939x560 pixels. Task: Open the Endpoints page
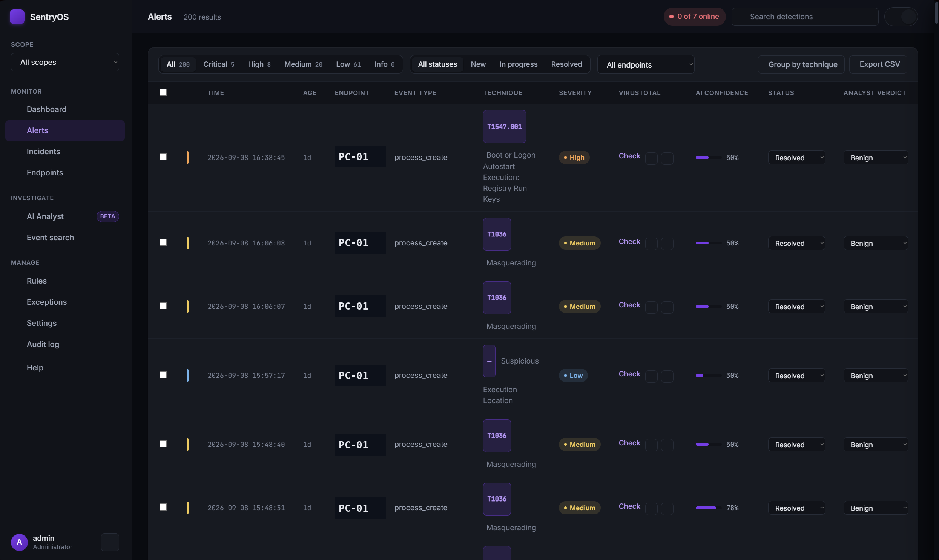click(65, 173)
